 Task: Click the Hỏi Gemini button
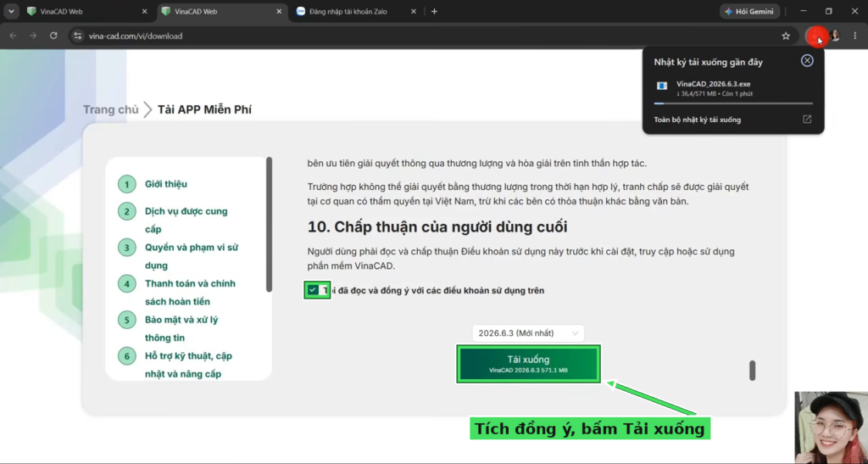(750, 11)
